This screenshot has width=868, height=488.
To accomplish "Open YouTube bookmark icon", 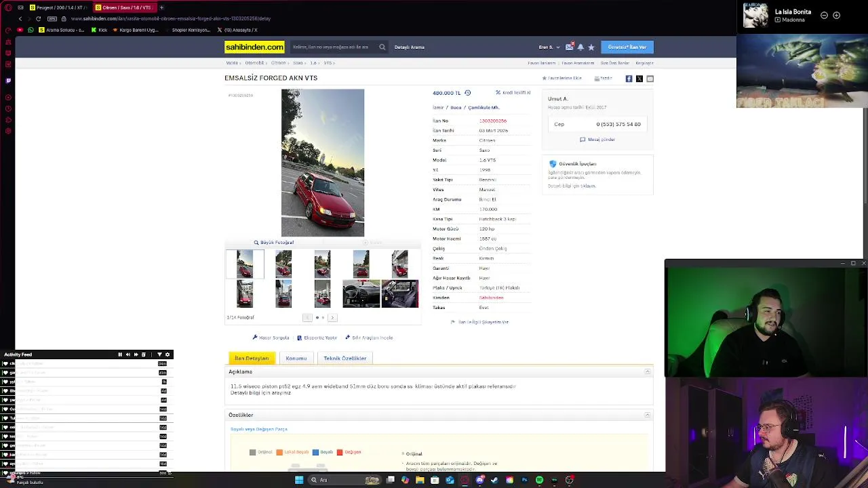I will [20, 30].
